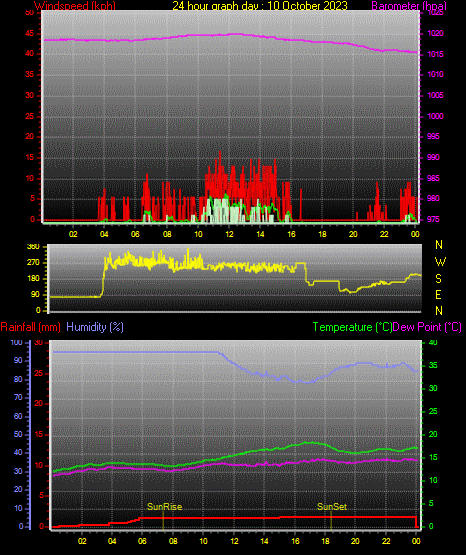Click the S compass direction label
The height and width of the screenshot is (555, 466).
(x=438, y=279)
